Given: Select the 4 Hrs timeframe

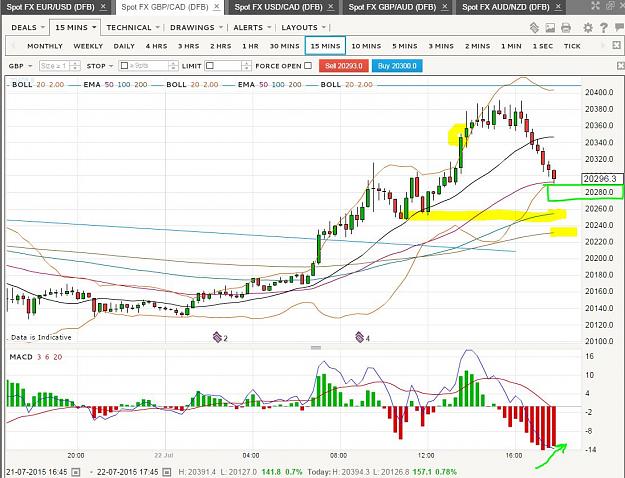Looking at the screenshot, I should click(156, 46).
